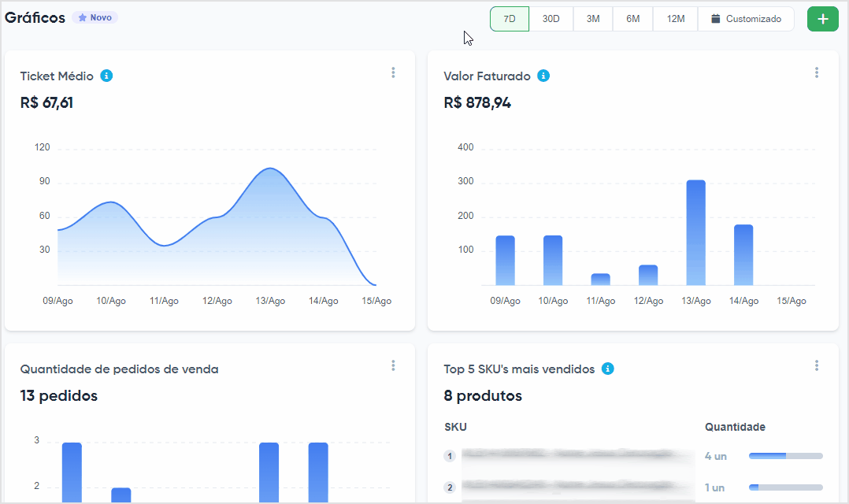
Task: Click the 14/Ago bar in Valor Faturado chart
Action: pyautogui.click(x=743, y=255)
